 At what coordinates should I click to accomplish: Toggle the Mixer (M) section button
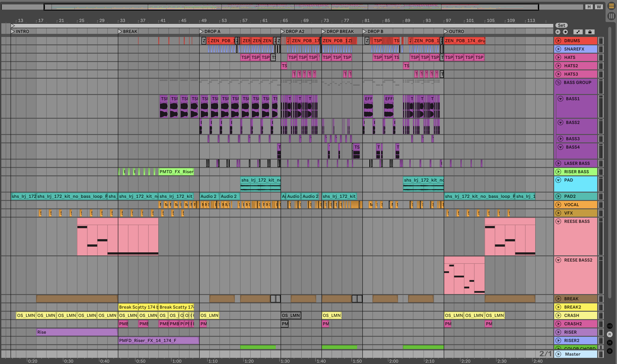pos(610,343)
